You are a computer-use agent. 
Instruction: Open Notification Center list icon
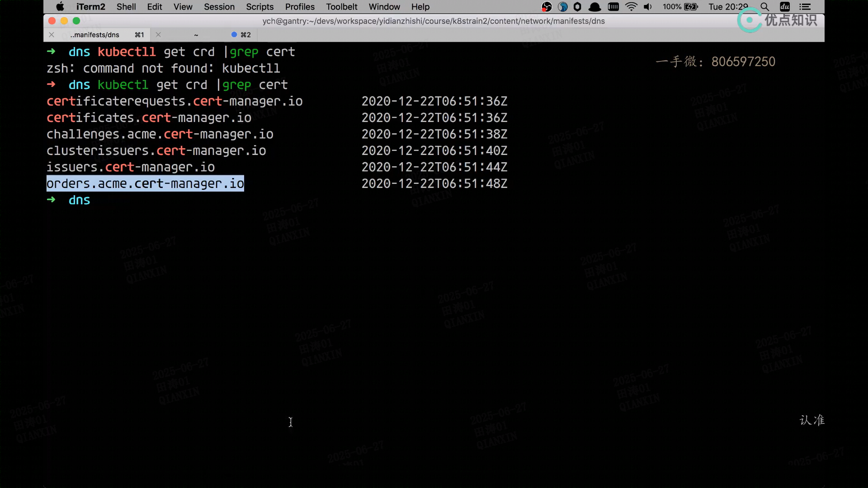pos(805,7)
